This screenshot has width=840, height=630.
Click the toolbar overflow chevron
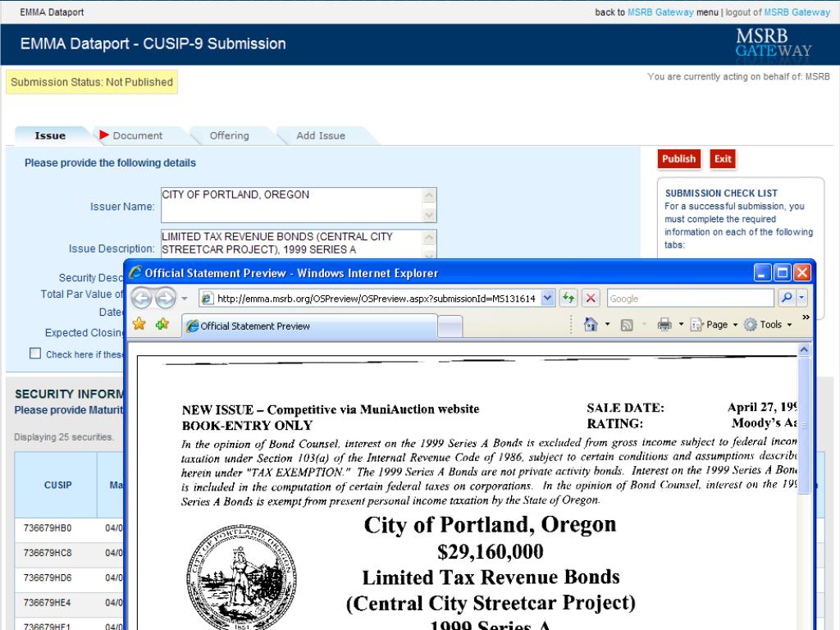click(x=806, y=316)
